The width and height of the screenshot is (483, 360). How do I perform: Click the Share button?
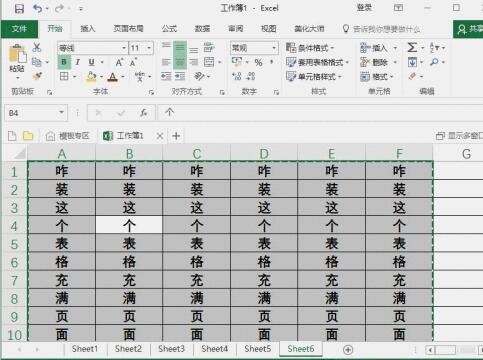pos(468,29)
